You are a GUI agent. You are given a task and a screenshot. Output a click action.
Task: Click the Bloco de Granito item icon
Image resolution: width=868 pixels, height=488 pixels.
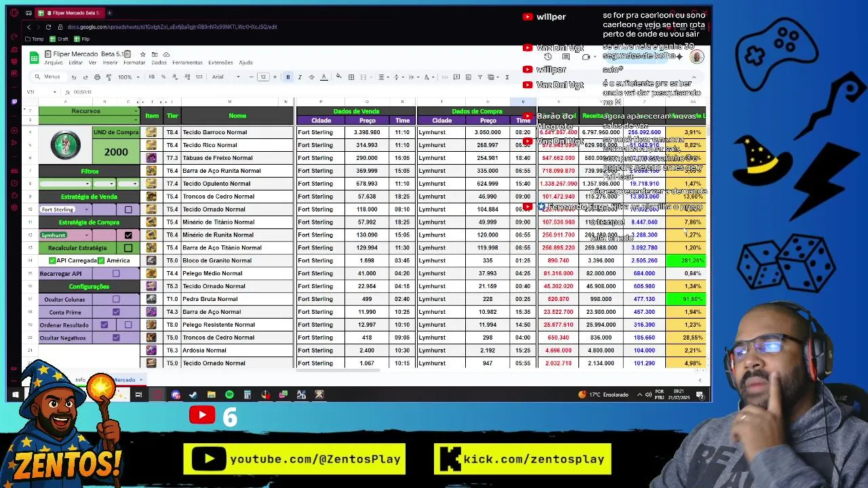click(x=151, y=260)
